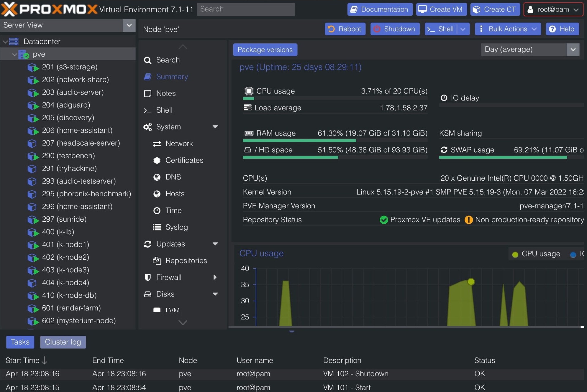587x392 pixels.
Task: Open the Server View selector dropdown
Action: click(x=129, y=25)
